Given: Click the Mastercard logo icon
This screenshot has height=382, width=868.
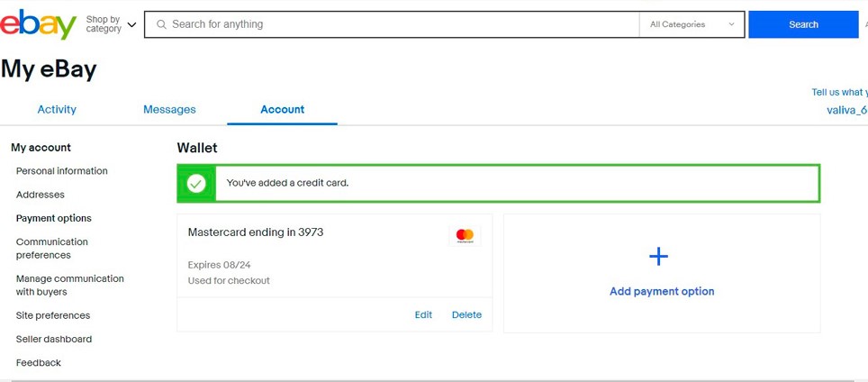Looking at the screenshot, I should 465,235.
